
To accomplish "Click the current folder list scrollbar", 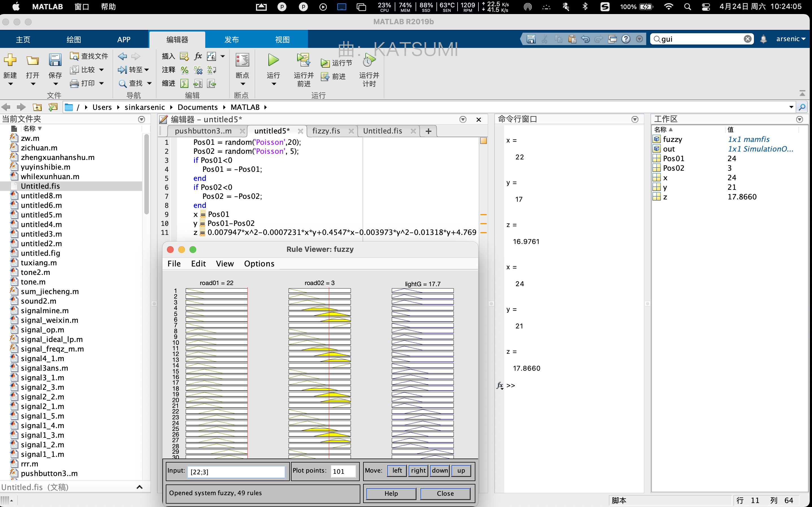I will [146, 174].
